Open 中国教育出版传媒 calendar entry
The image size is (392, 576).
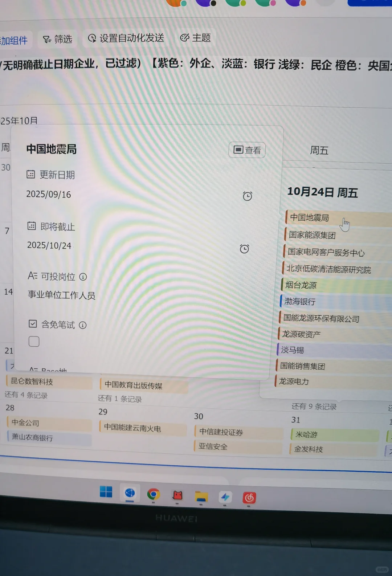pyautogui.click(x=144, y=385)
